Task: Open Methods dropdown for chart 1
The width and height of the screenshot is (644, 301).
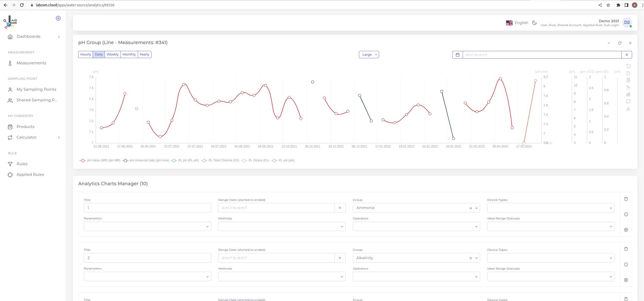Action: pos(282,227)
